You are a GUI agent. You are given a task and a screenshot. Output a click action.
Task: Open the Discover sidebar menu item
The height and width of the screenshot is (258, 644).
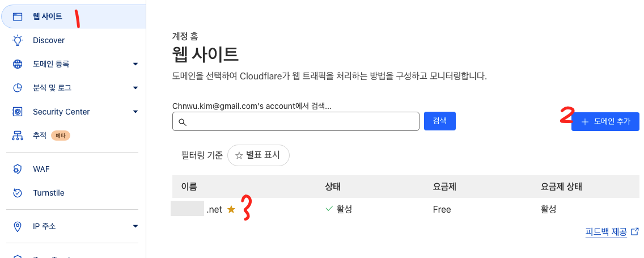pyautogui.click(x=49, y=40)
